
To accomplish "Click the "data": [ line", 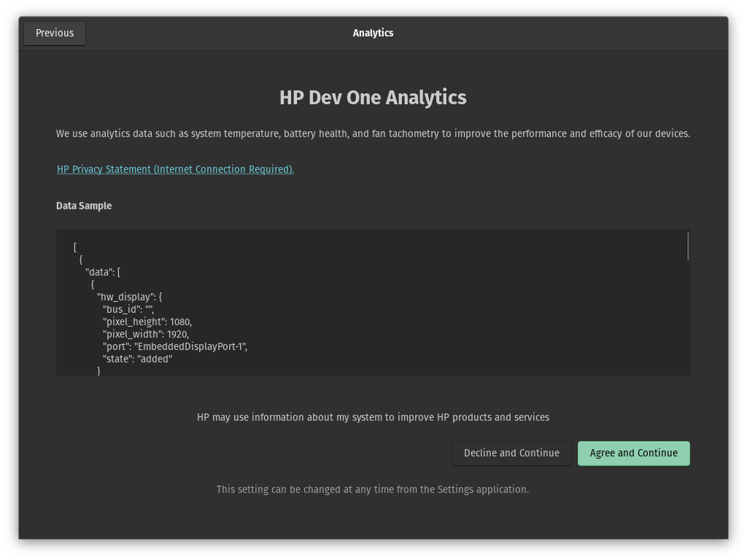I will coord(103,273).
